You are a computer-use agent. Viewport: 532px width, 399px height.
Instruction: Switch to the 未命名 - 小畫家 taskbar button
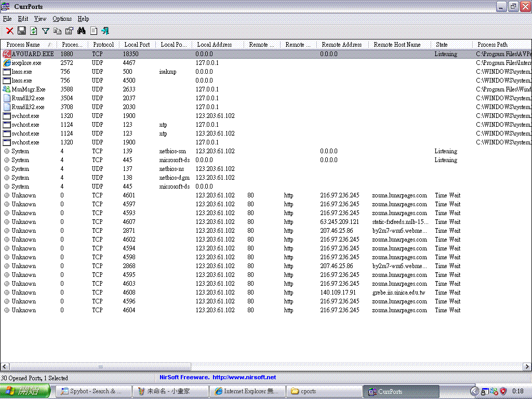click(170, 391)
